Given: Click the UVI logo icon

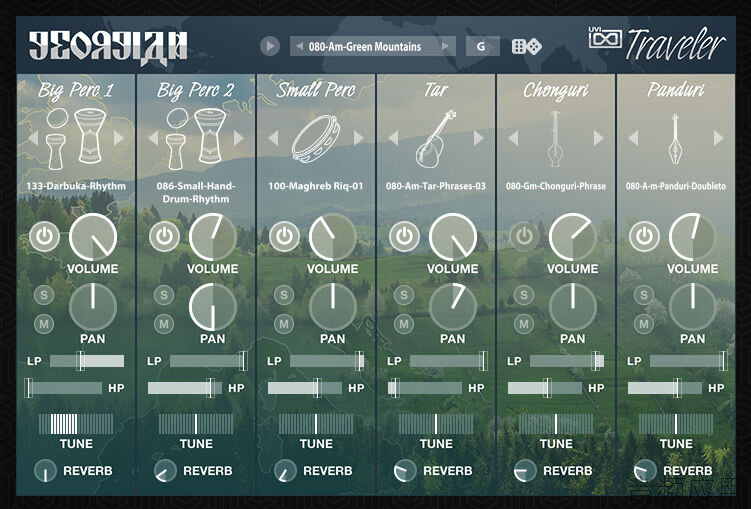Looking at the screenshot, I should coord(605,38).
